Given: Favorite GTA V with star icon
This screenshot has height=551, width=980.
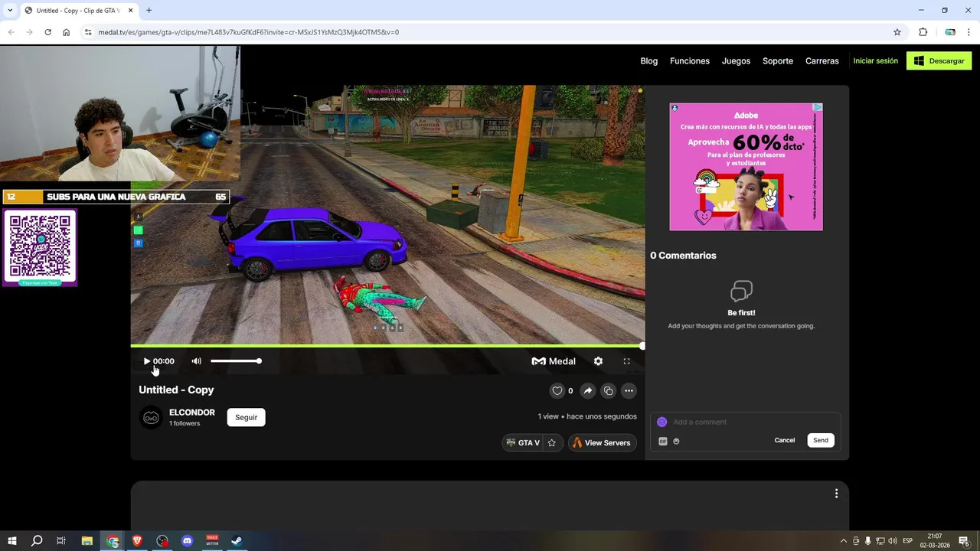Looking at the screenshot, I should tap(551, 443).
